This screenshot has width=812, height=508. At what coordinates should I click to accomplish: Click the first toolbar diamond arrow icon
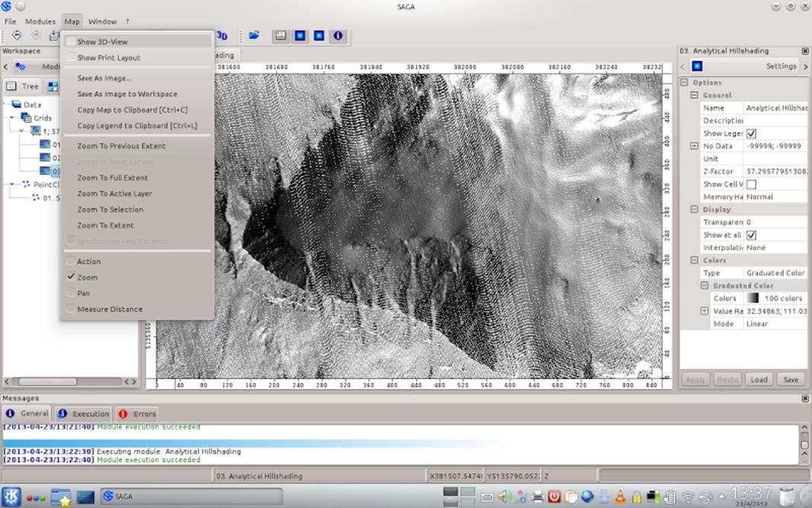click(16, 36)
